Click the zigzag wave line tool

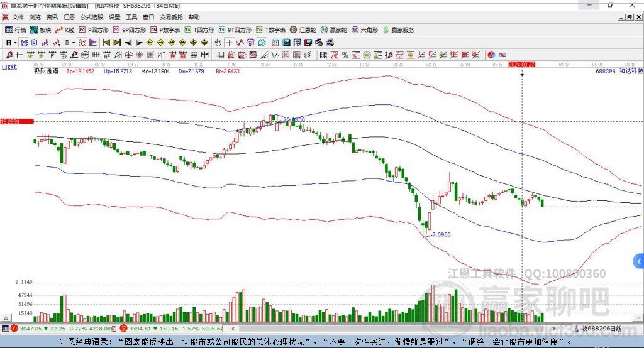click(x=275, y=55)
